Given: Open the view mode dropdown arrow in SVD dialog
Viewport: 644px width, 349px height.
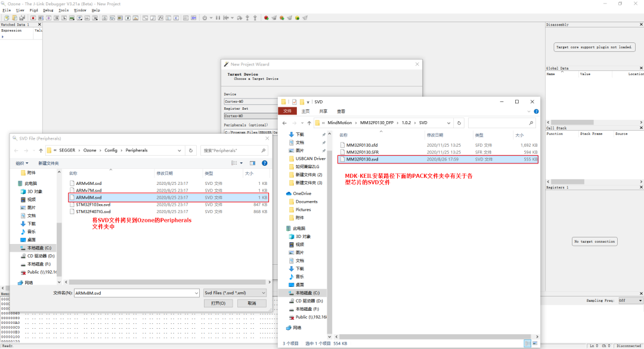Looking at the screenshot, I should point(241,163).
